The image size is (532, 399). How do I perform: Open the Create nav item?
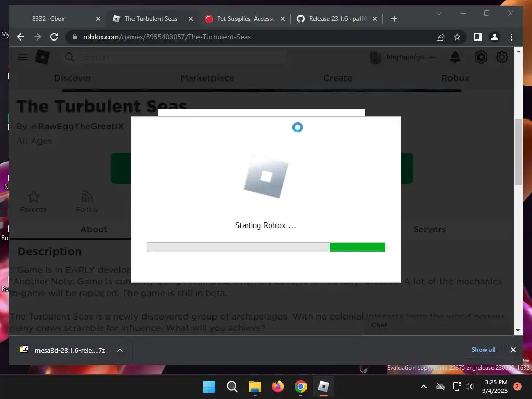click(x=338, y=78)
